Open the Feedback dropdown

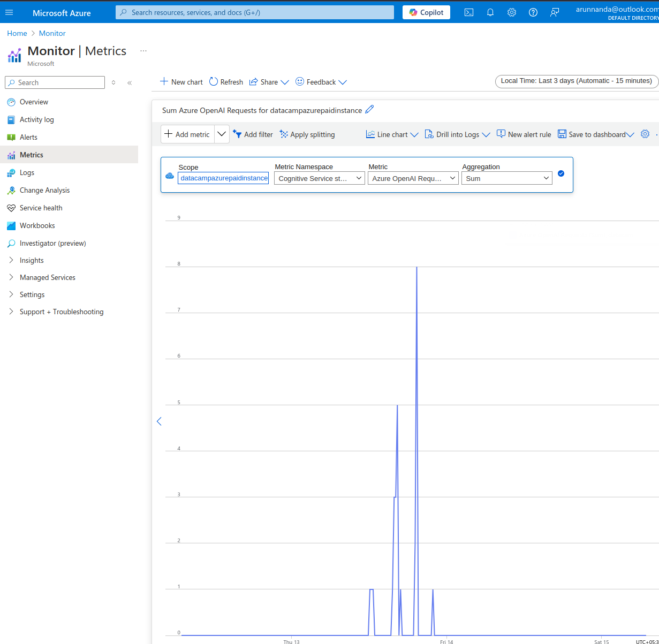point(321,82)
